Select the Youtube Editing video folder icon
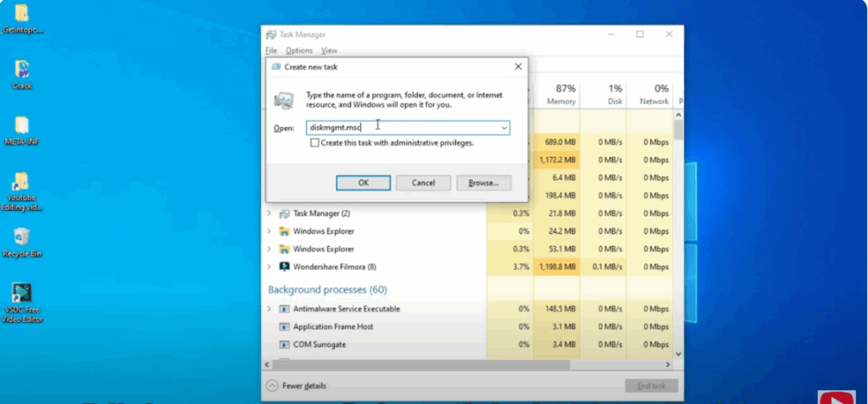868x404 pixels. click(x=22, y=182)
